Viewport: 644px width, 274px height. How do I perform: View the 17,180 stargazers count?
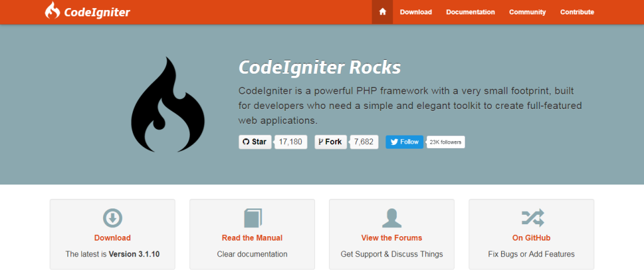tap(290, 142)
